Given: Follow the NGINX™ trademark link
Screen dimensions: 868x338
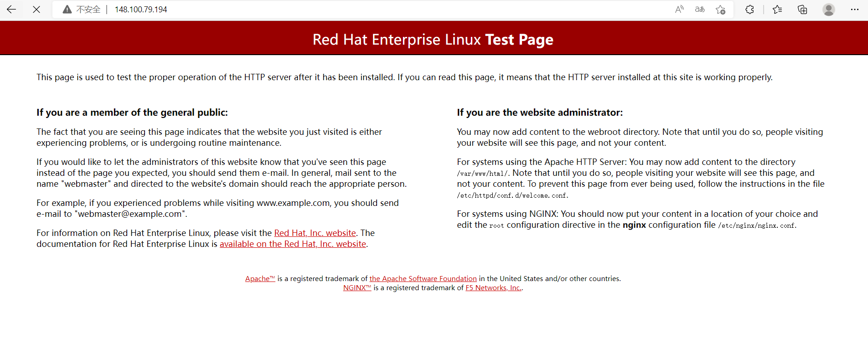Looking at the screenshot, I should tap(357, 287).
